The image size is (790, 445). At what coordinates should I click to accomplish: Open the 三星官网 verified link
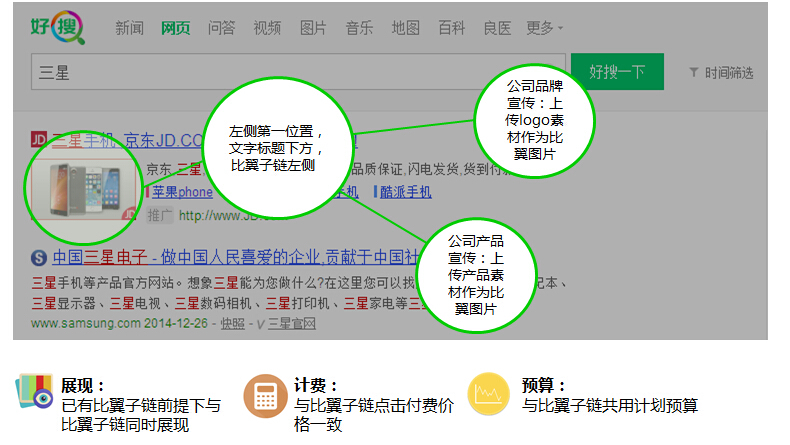click(x=292, y=324)
